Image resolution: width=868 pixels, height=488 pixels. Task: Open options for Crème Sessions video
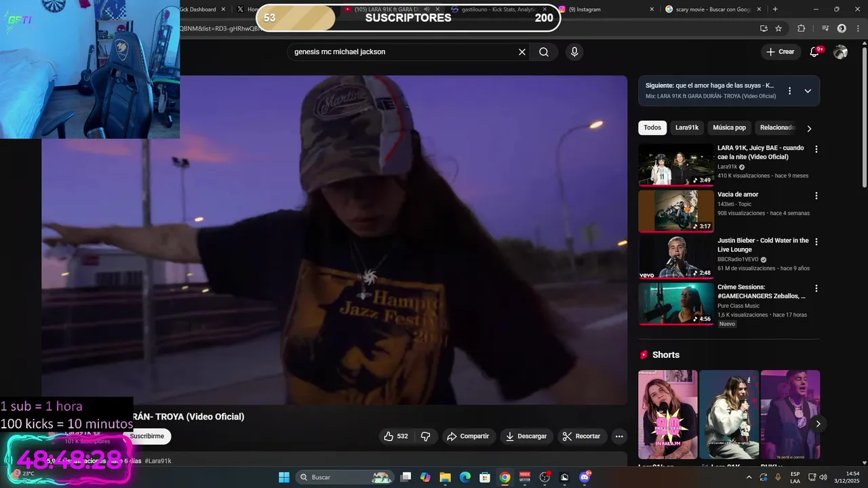coord(816,289)
